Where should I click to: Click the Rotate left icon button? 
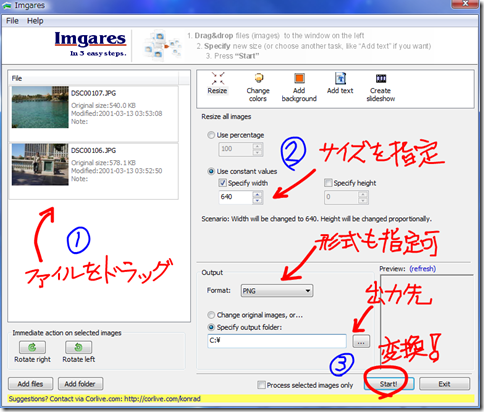tap(78, 347)
